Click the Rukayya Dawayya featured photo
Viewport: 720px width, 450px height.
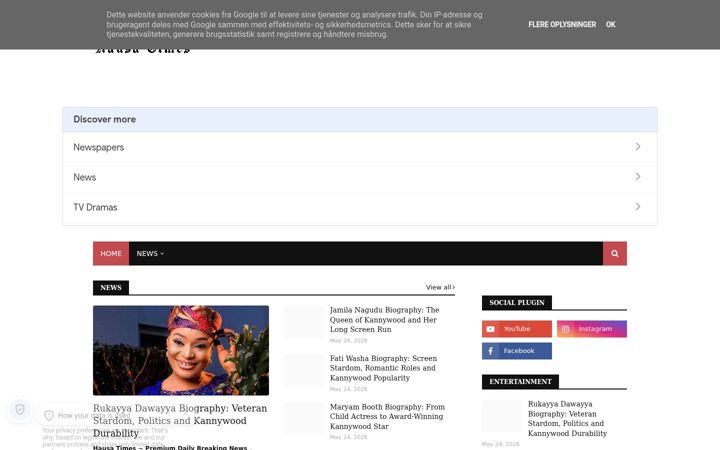coord(181,350)
